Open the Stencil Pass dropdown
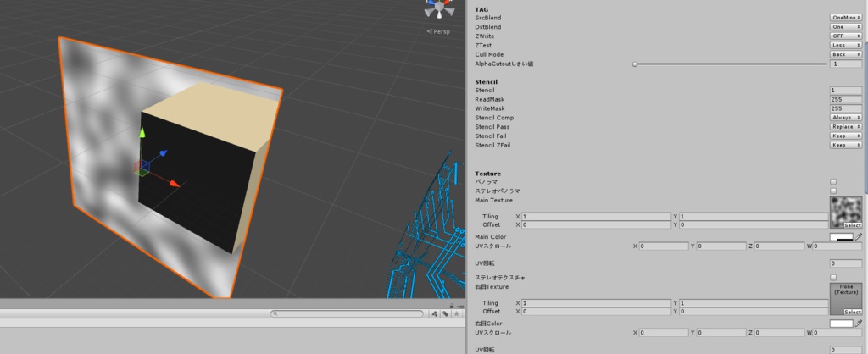Viewport: 868px width, 354px height. (x=846, y=127)
